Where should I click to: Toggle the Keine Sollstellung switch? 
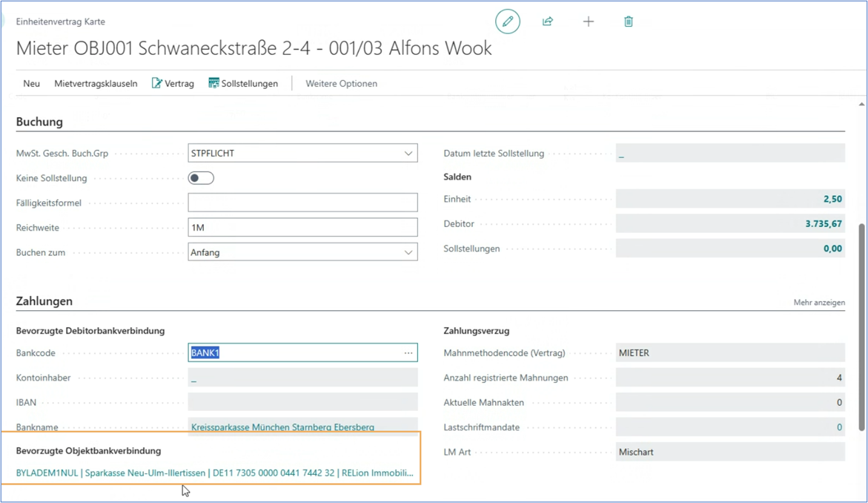point(201,178)
